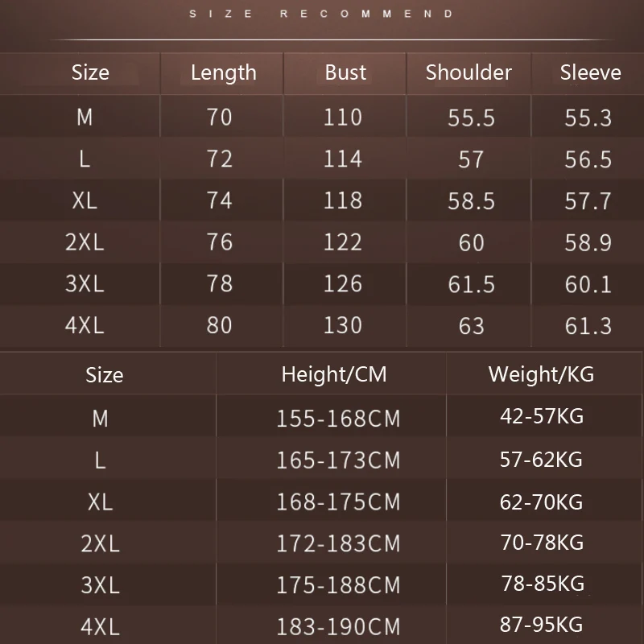Click the Shoulder column header
Viewport: 644px width, 644px height.
point(469,72)
